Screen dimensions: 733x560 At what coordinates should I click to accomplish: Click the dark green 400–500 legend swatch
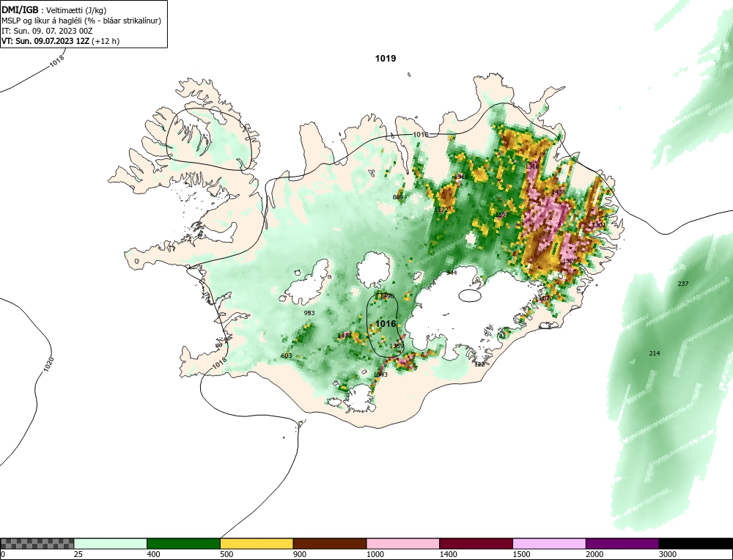[183, 543]
